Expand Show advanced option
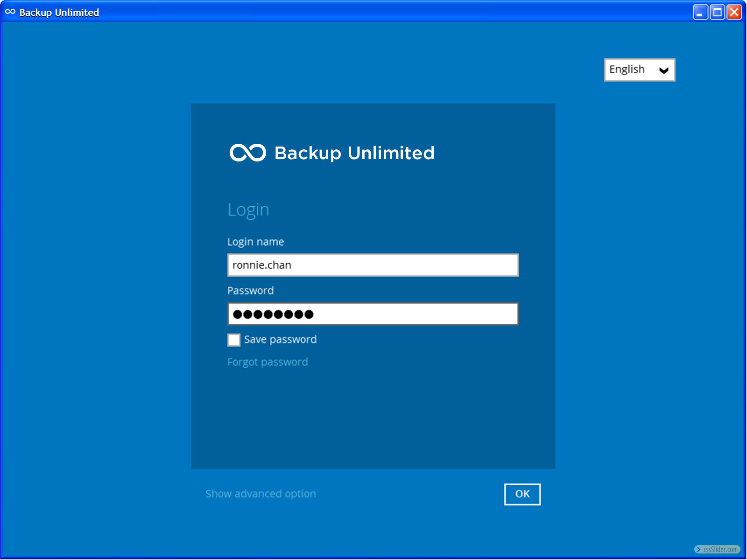 pyautogui.click(x=261, y=494)
